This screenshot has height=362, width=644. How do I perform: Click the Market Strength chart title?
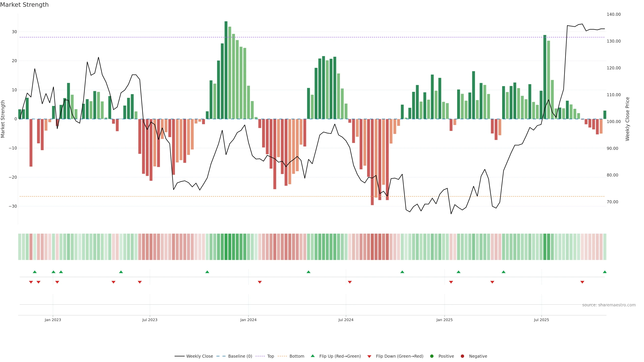24,5
